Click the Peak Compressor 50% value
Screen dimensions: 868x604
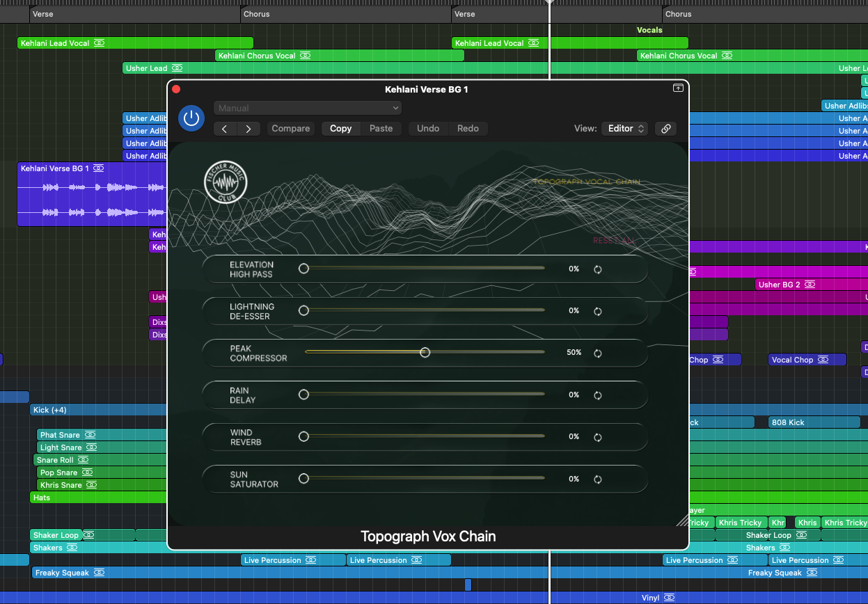pos(574,353)
